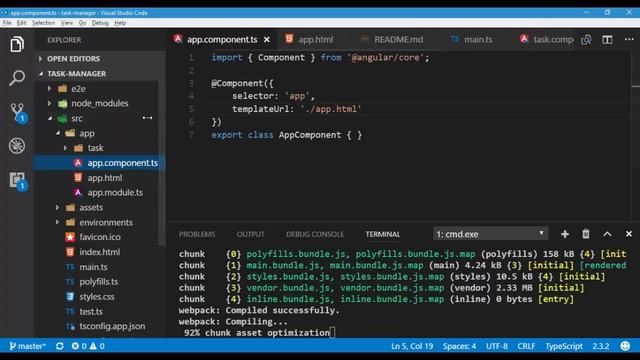
Task: Open main.ts from the explorer tree
Action: click(93, 267)
